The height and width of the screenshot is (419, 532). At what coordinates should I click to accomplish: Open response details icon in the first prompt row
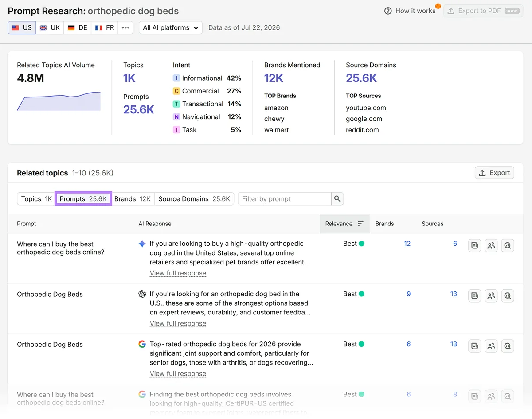coord(475,245)
